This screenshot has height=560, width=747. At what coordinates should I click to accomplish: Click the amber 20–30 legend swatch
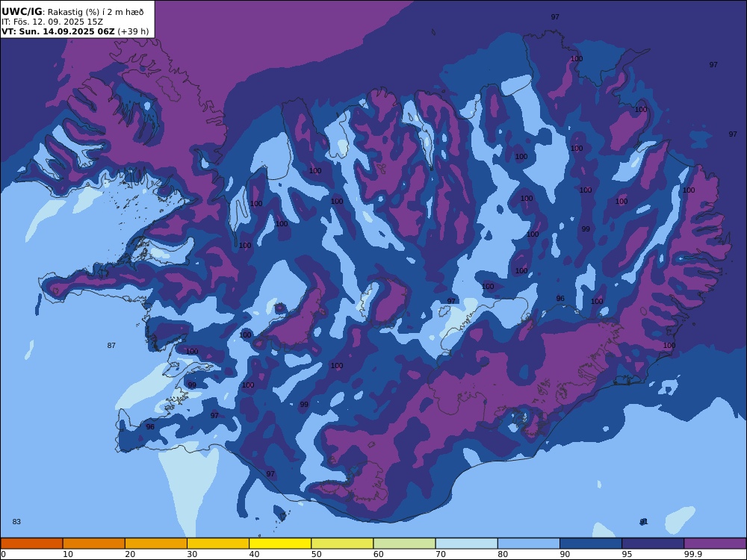156,544
